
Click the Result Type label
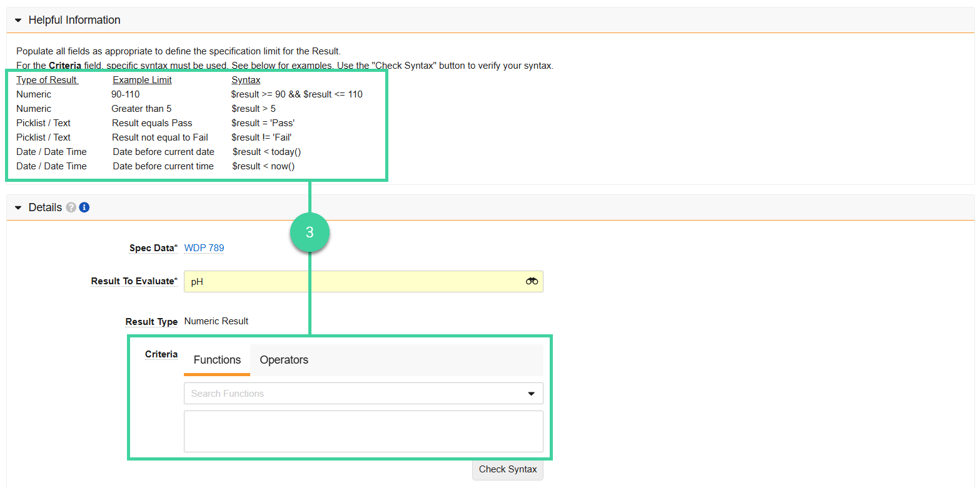coord(151,321)
